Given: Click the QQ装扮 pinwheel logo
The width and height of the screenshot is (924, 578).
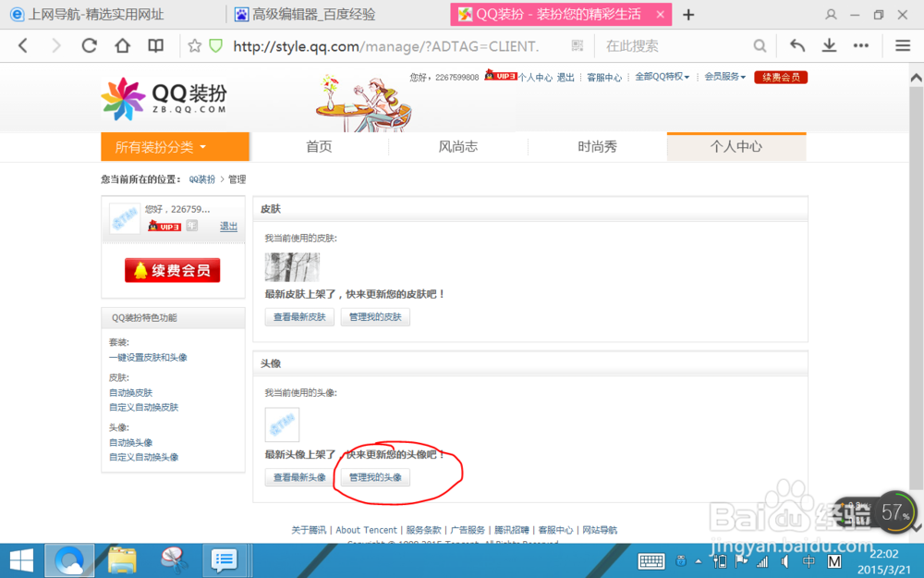Looking at the screenshot, I should pyautogui.click(x=123, y=99).
